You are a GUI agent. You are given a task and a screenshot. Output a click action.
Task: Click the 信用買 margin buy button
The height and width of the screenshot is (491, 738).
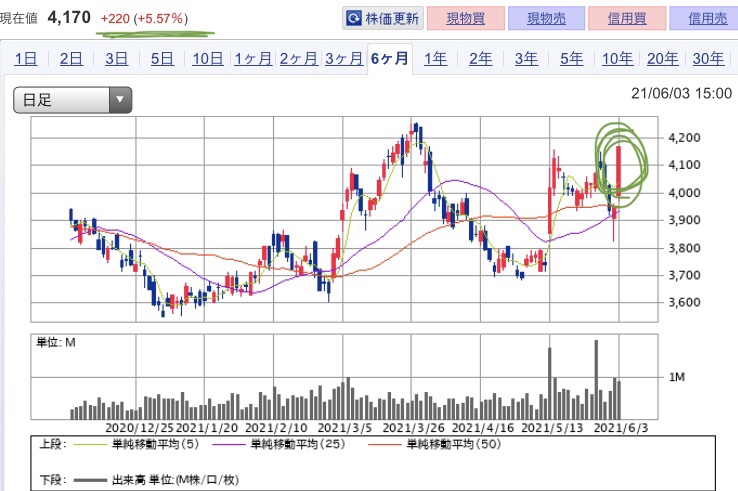point(627,18)
